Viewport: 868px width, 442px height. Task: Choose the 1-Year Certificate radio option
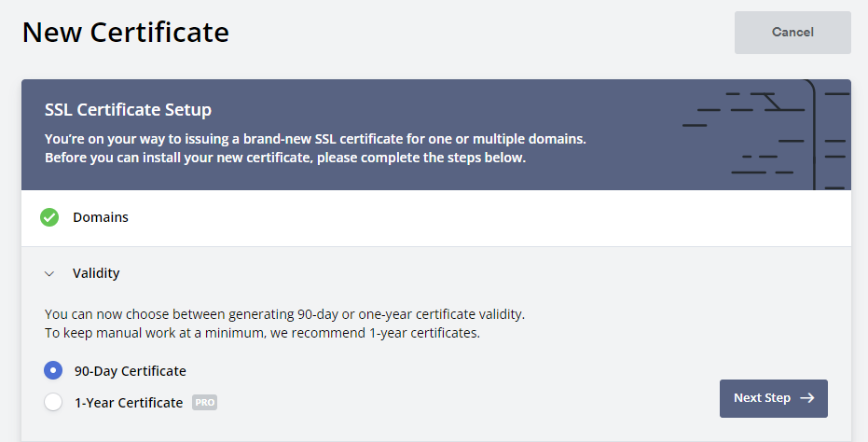53,402
